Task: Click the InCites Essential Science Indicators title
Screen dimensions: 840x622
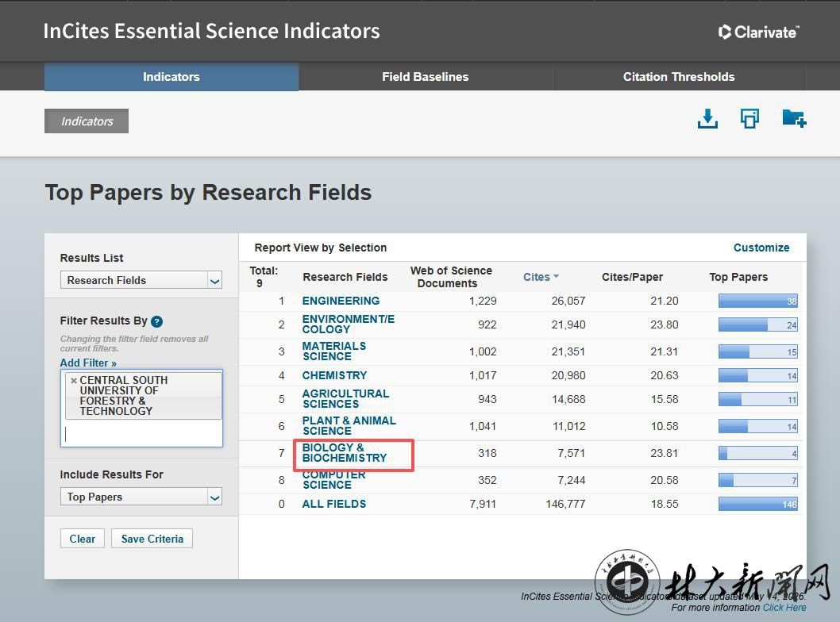Action: coord(212,31)
